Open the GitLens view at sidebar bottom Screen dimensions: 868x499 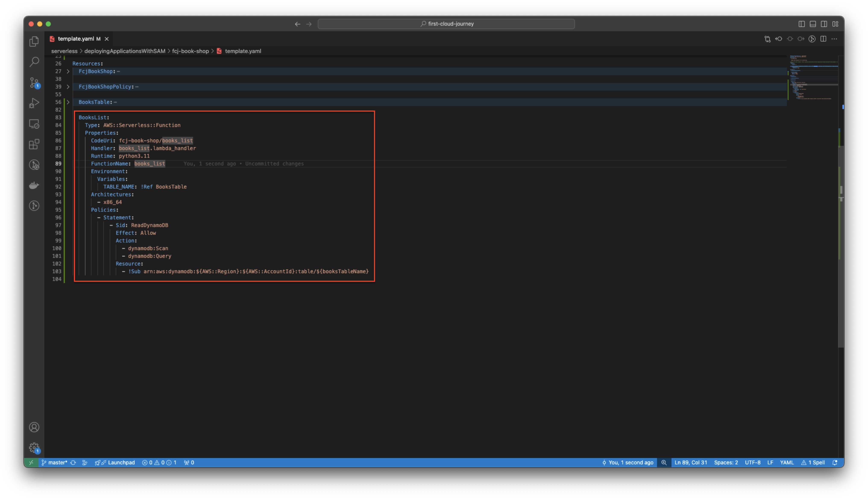34,206
